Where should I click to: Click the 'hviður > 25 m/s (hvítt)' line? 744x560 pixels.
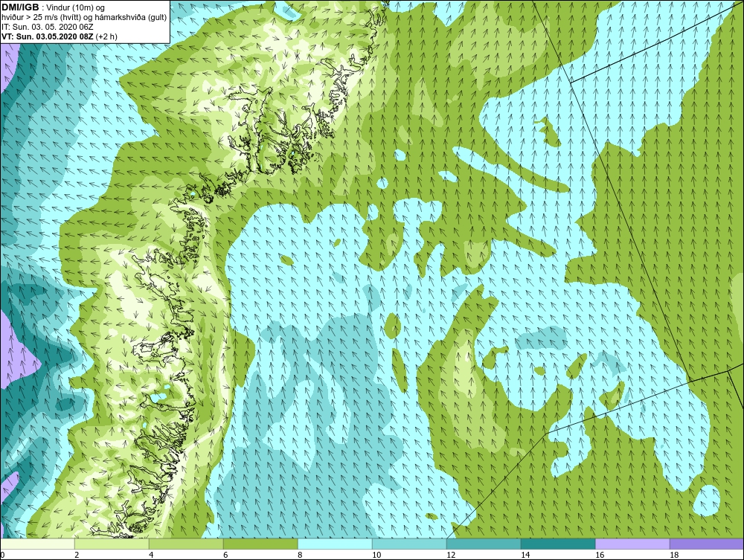tap(84, 17)
